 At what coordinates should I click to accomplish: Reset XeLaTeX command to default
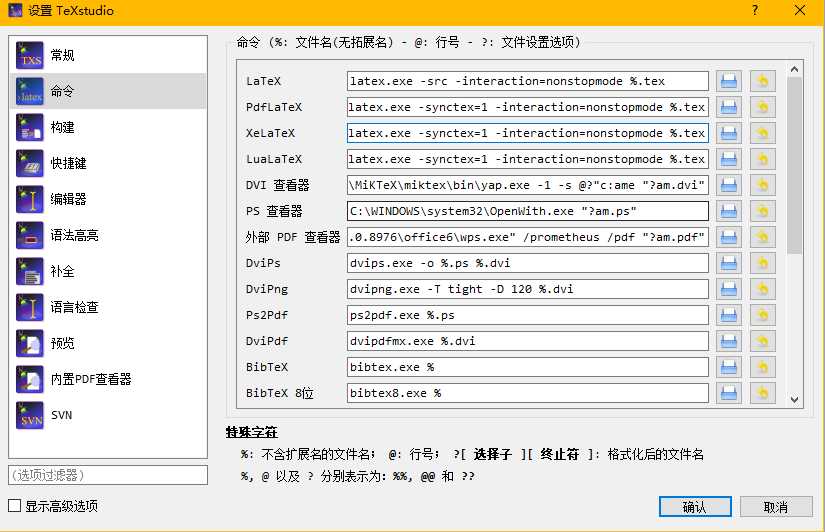[x=762, y=133]
